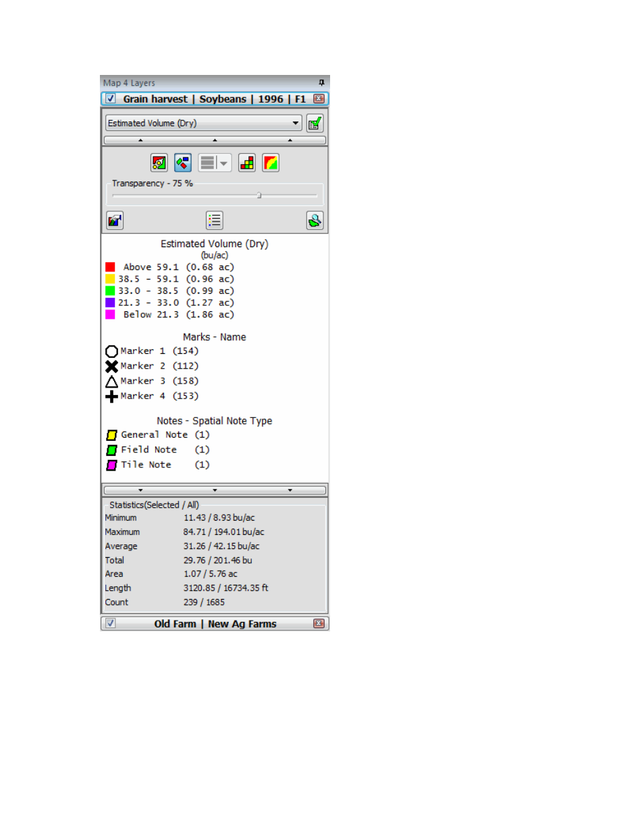Expand the splitter bar above statistics

click(x=215, y=490)
